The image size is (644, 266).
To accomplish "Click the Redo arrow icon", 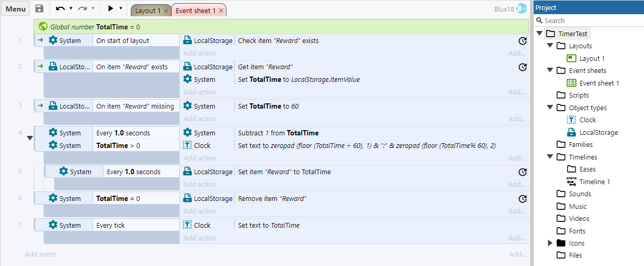I will (x=82, y=8).
